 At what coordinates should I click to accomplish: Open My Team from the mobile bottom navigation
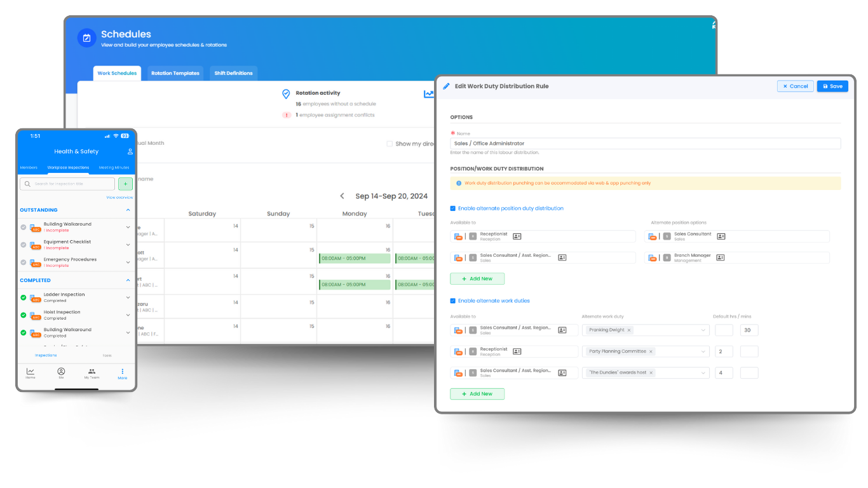92,374
